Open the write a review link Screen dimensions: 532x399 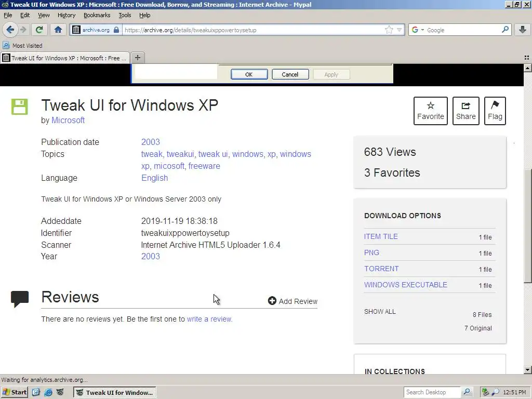pos(209,319)
